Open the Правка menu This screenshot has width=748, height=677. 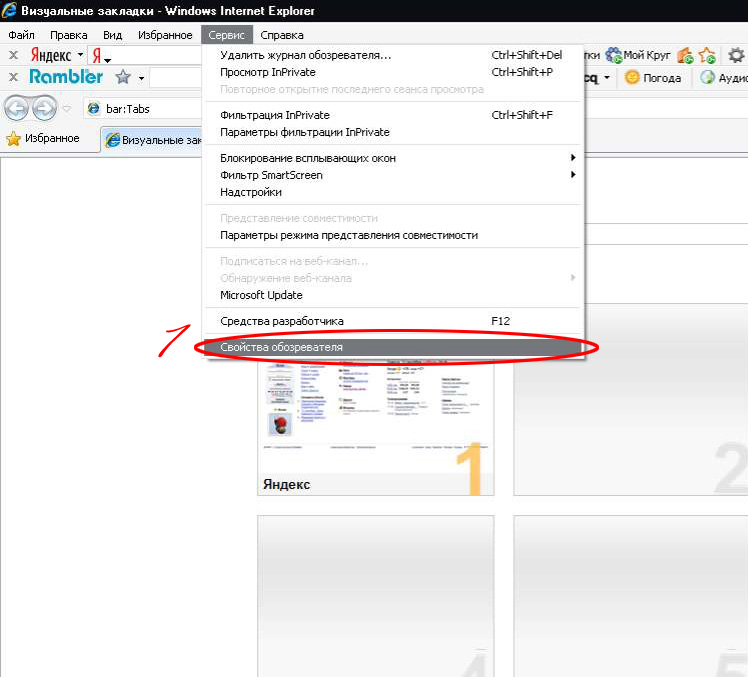(x=69, y=35)
